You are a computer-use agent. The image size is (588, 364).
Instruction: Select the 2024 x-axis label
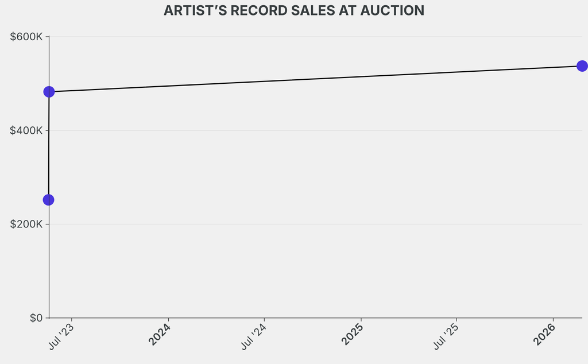click(159, 334)
